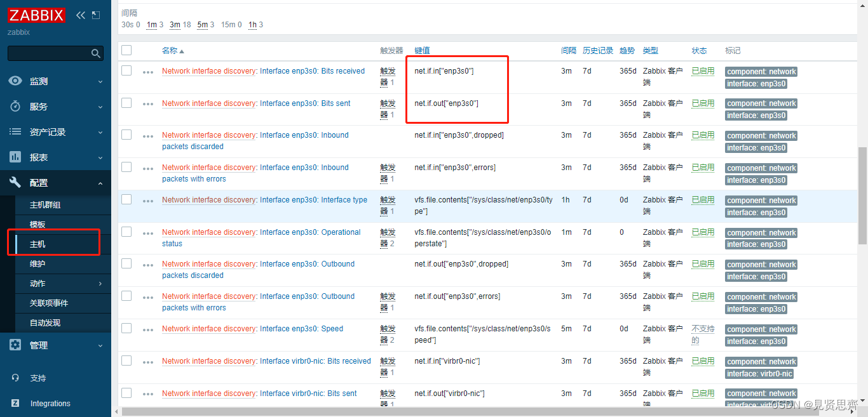
Task: Open the Network interface discovery link
Action: click(x=208, y=70)
